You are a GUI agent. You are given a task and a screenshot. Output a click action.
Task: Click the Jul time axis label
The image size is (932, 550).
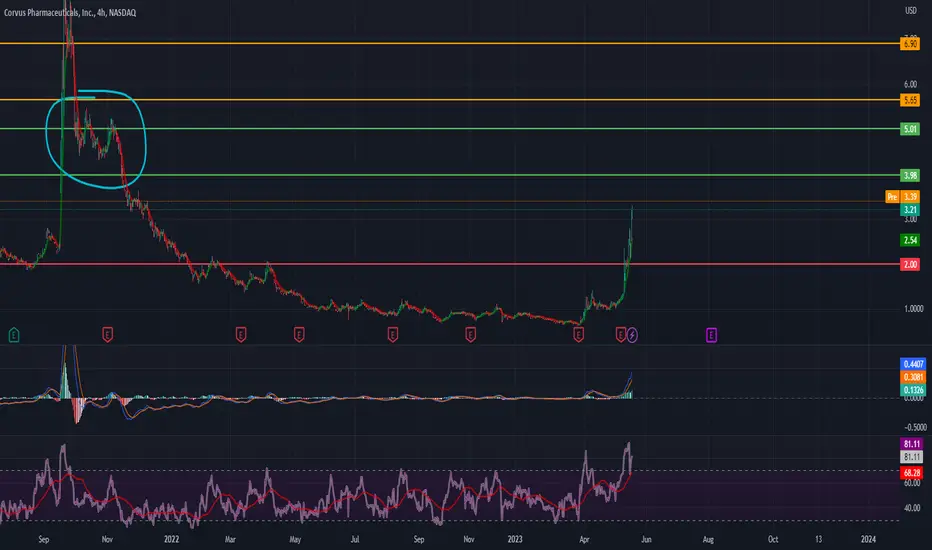[x=354, y=539]
